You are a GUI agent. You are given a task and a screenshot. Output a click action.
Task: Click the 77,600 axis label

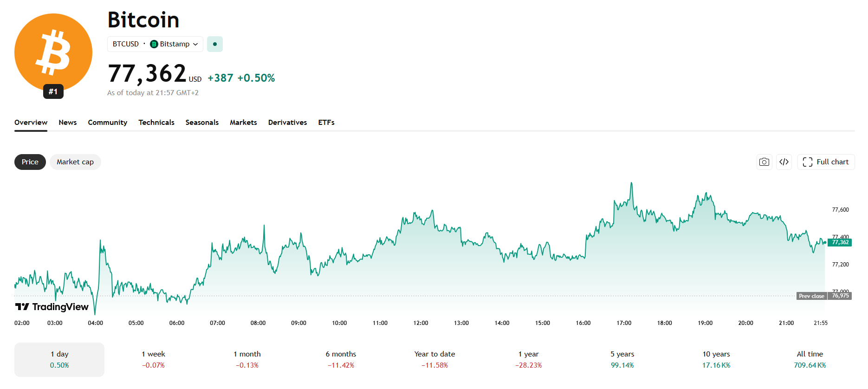840,210
